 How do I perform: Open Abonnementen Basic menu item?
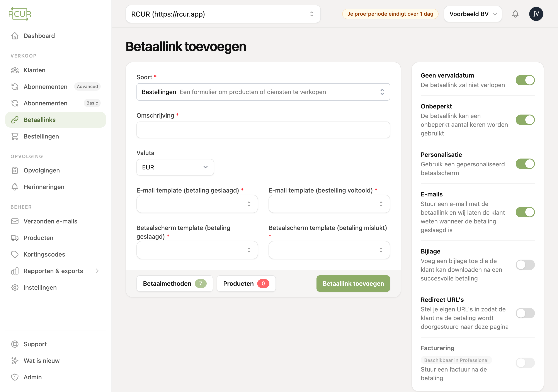55,103
